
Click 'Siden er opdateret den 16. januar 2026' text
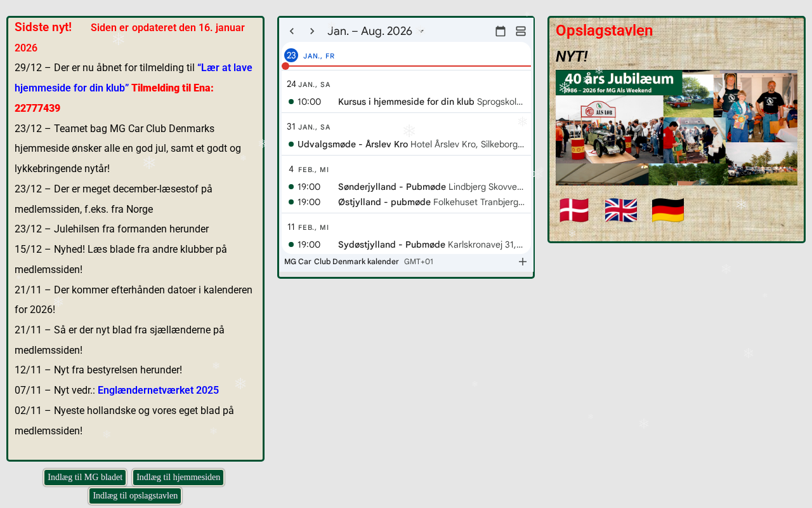coord(129,37)
